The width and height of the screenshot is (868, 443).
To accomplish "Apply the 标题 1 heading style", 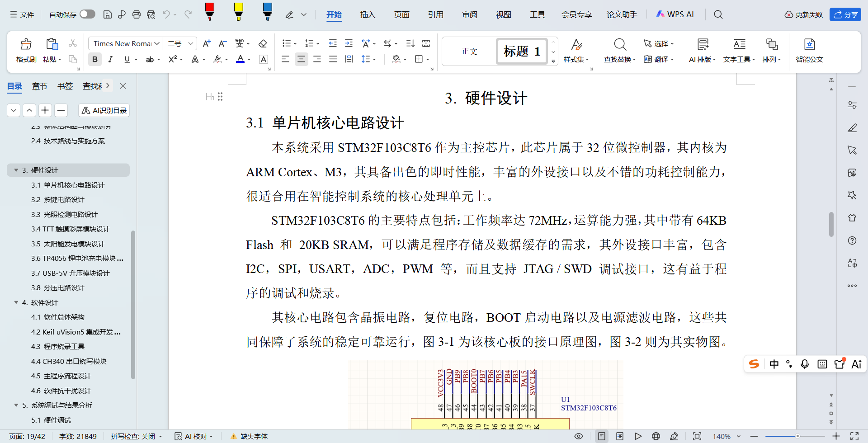I will pyautogui.click(x=522, y=51).
